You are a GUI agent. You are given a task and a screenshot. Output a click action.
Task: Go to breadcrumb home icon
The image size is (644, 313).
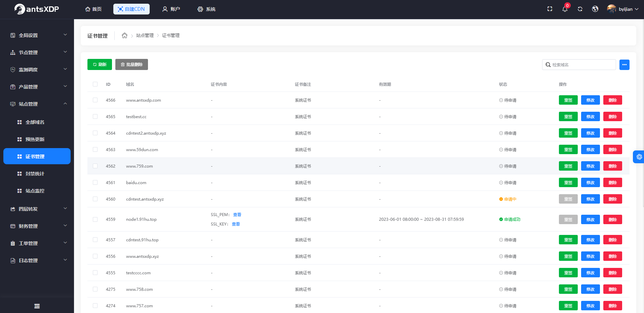coord(124,35)
